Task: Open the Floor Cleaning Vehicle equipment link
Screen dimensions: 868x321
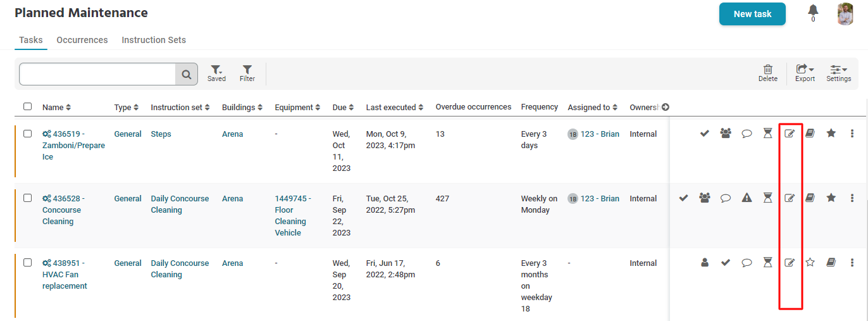Action: [x=290, y=216]
